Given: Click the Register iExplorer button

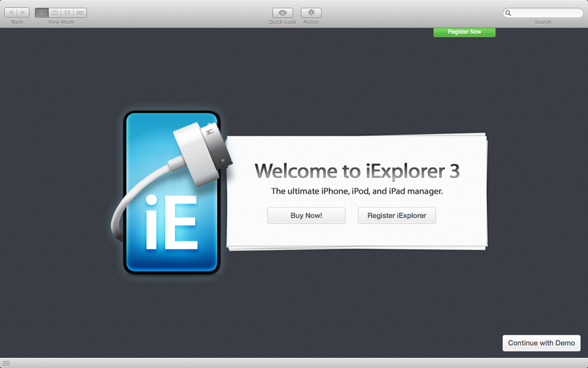Looking at the screenshot, I should (x=397, y=215).
